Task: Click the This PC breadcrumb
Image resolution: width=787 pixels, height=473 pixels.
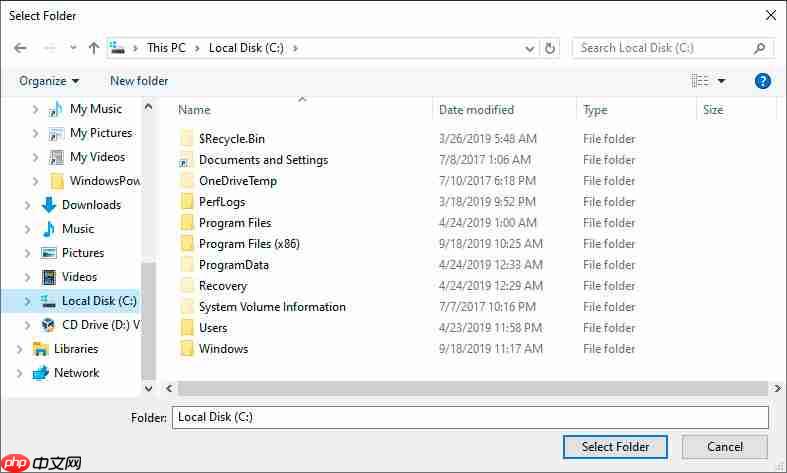Action: [166, 48]
